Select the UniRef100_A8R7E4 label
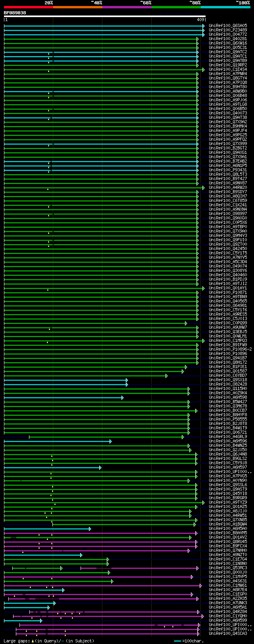Screen dimensions: 254x644 point(228,590)
